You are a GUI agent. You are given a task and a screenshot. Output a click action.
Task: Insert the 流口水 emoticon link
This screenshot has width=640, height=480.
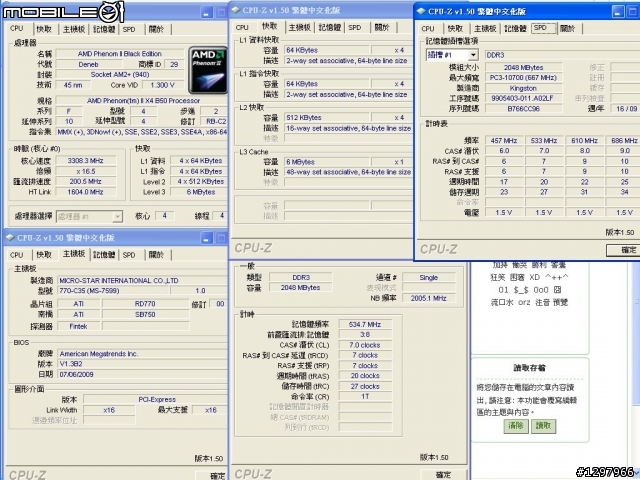pos(502,302)
